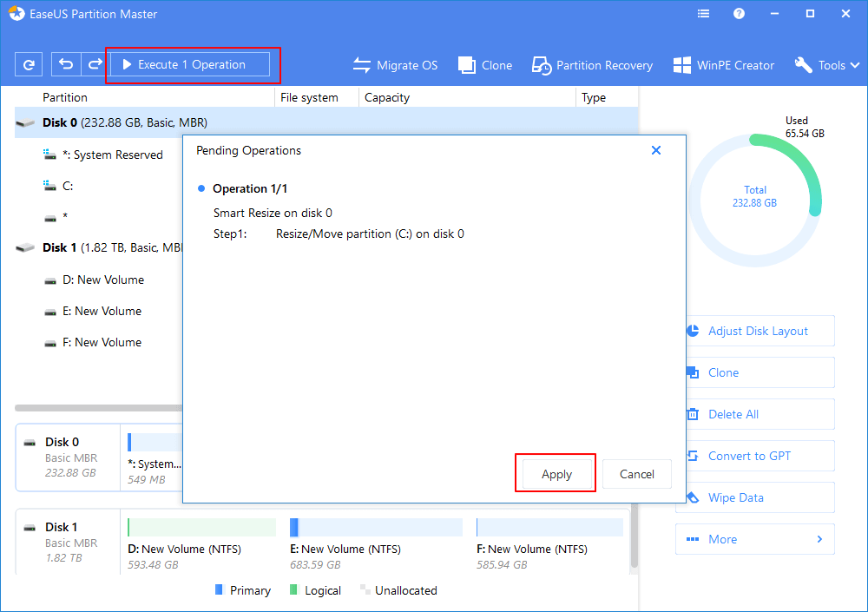Screen dimensions: 868x612
Task: Open the task list icon in title bar
Action: [703, 15]
